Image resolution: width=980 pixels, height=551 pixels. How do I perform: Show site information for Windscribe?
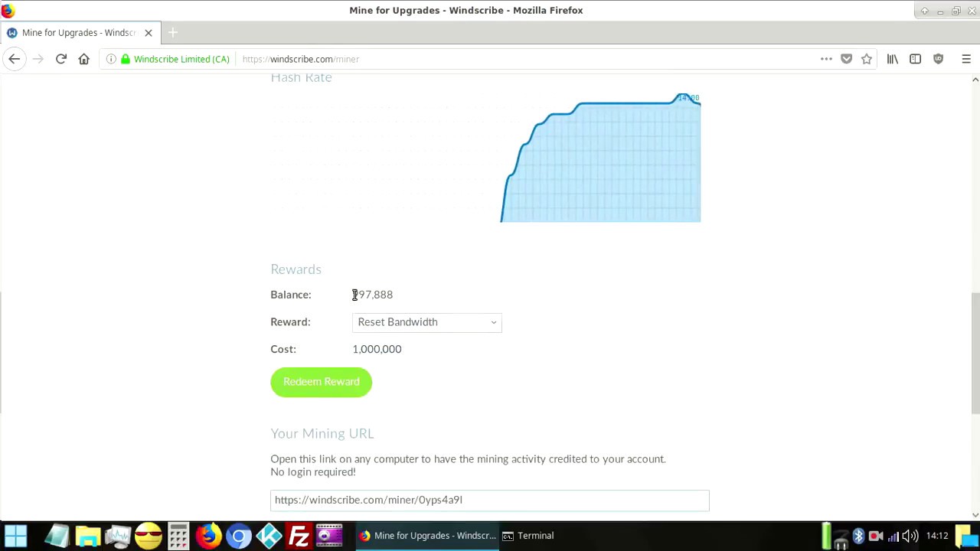pyautogui.click(x=111, y=59)
